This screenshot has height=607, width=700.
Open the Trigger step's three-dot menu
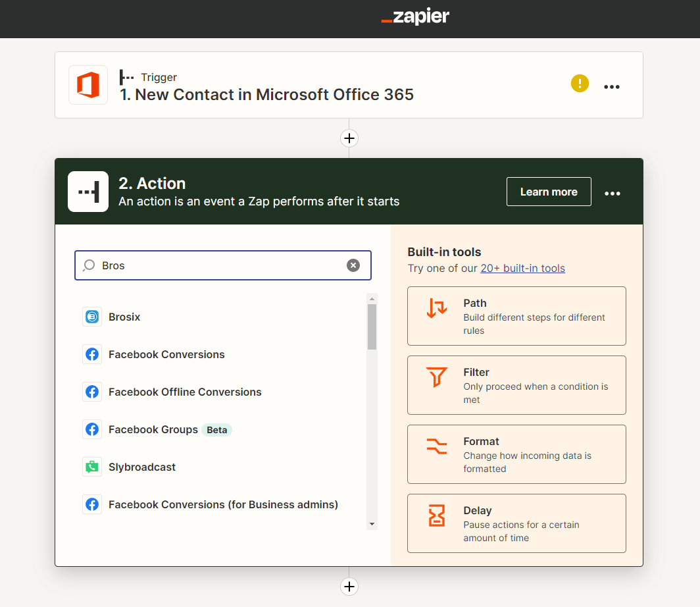tap(612, 87)
